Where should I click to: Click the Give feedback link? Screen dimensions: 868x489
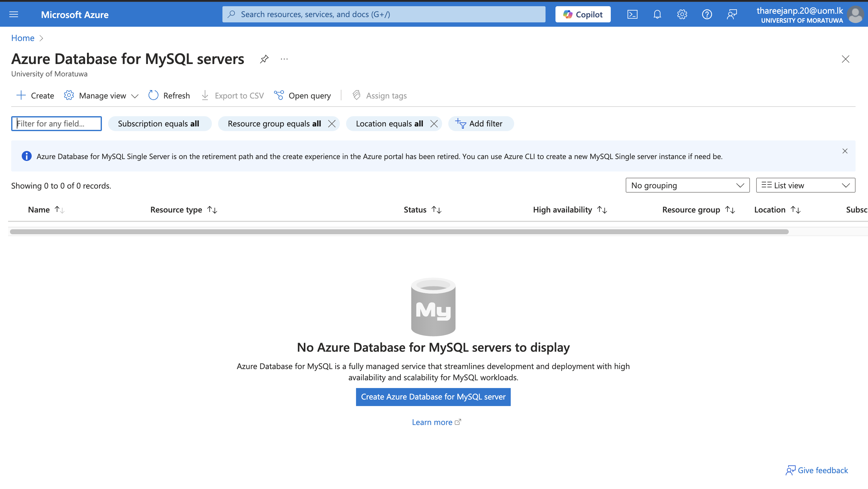point(817,470)
